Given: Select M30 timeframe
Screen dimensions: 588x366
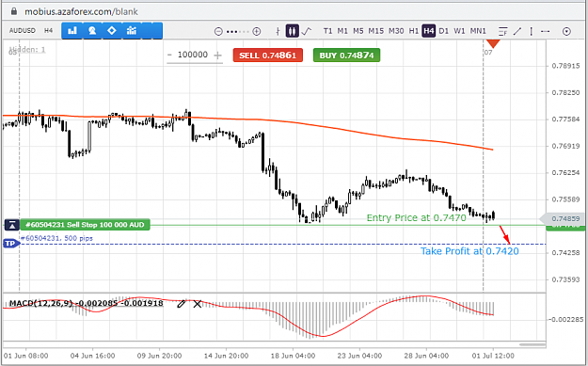Looking at the screenshot, I should coord(396,31).
